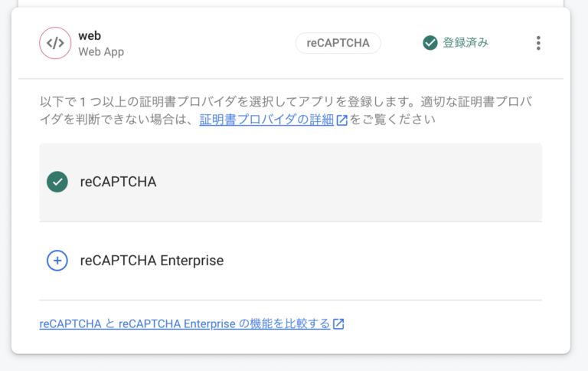Viewport: 588px width, 371px height.
Task: Click the Web App subtitle text
Action: 101,52
